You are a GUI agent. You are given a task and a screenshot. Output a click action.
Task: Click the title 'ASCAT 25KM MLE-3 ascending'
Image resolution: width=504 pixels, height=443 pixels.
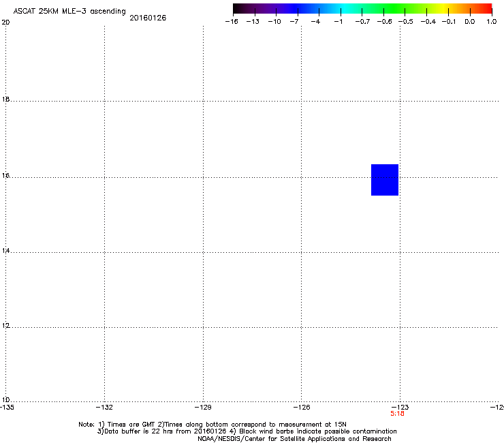point(69,12)
